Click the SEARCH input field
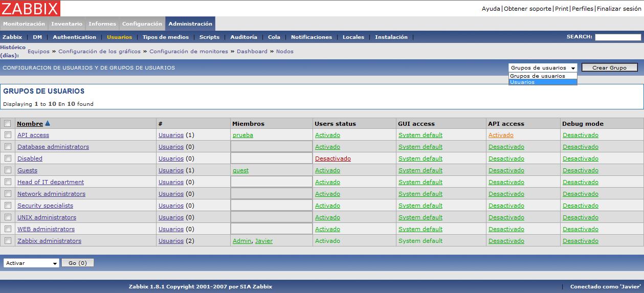The height and width of the screenshot is (293, 644). coord(617,37)
